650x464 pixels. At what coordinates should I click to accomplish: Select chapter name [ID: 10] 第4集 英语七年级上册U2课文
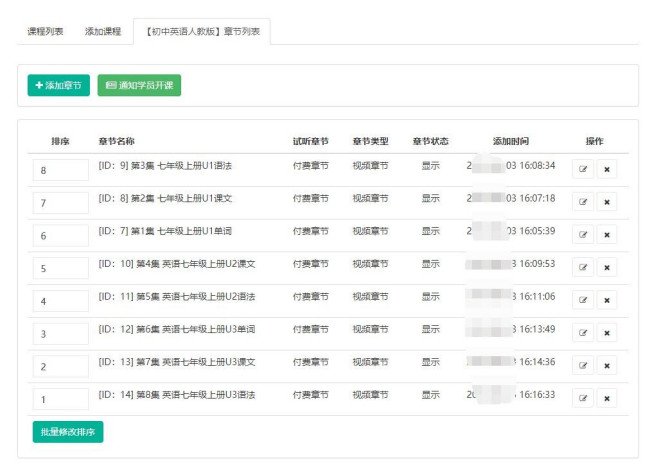[177, 264]
